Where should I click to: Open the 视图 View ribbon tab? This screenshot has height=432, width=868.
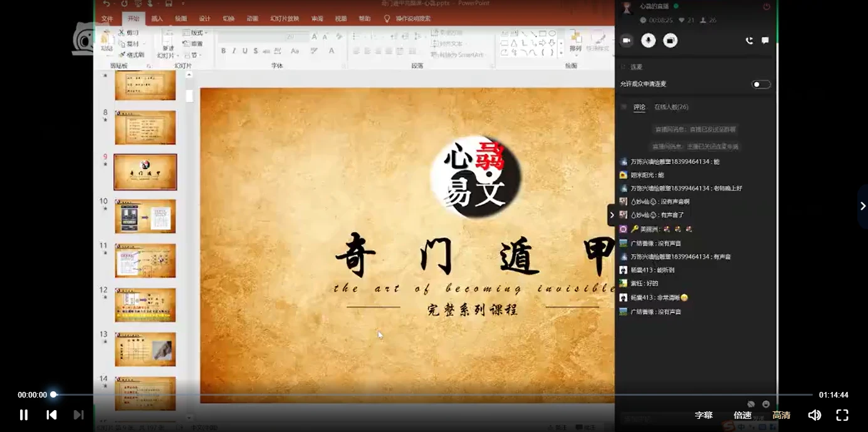[x=341, y=19]
